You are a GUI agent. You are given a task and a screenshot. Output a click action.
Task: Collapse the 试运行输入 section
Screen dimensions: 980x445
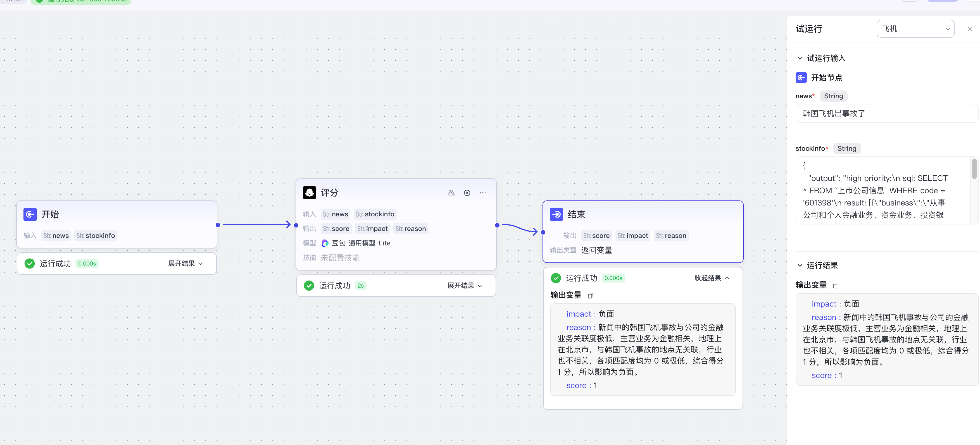point(800,58)
